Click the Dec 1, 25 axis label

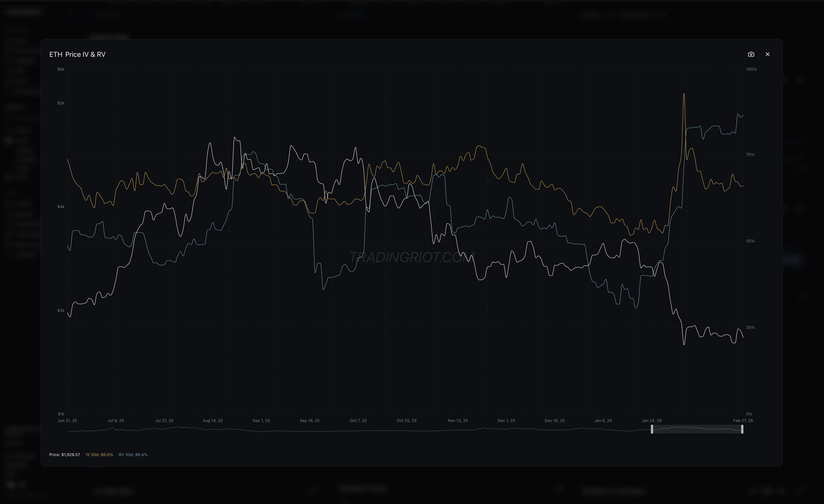506,420
